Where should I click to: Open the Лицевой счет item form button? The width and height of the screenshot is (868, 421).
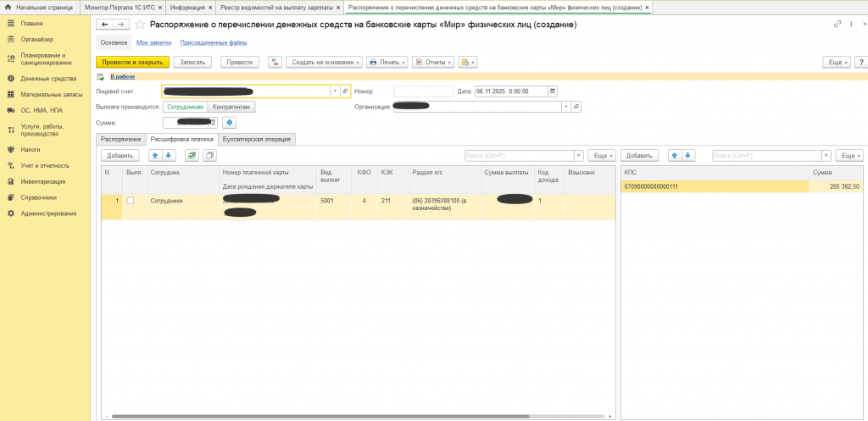344,91
